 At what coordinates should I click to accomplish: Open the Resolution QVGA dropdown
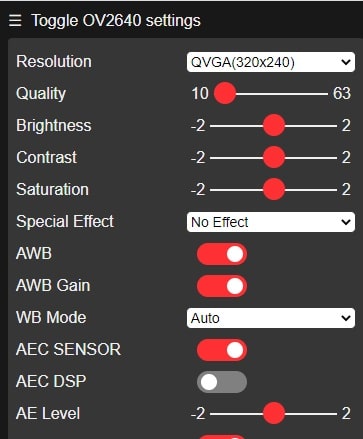271,62
